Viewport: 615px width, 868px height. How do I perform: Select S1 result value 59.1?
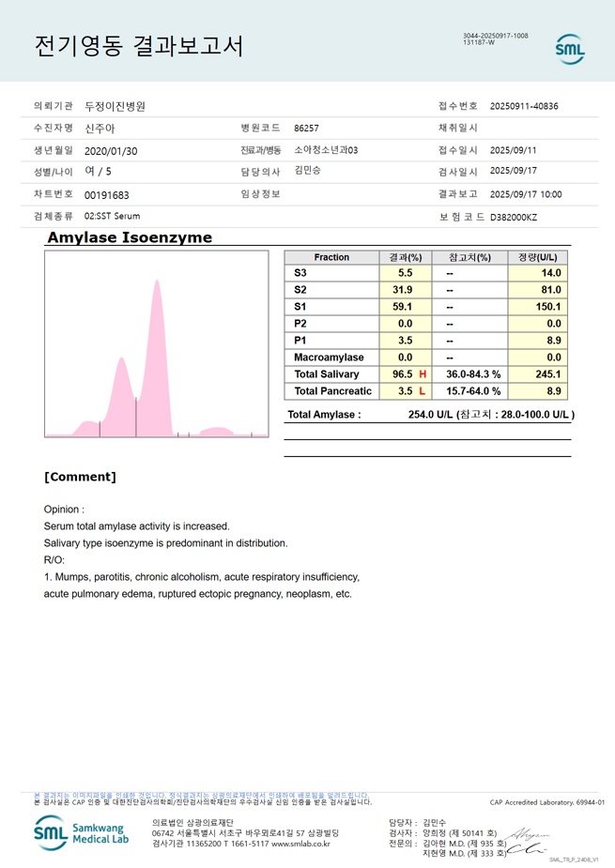[403, 307]
